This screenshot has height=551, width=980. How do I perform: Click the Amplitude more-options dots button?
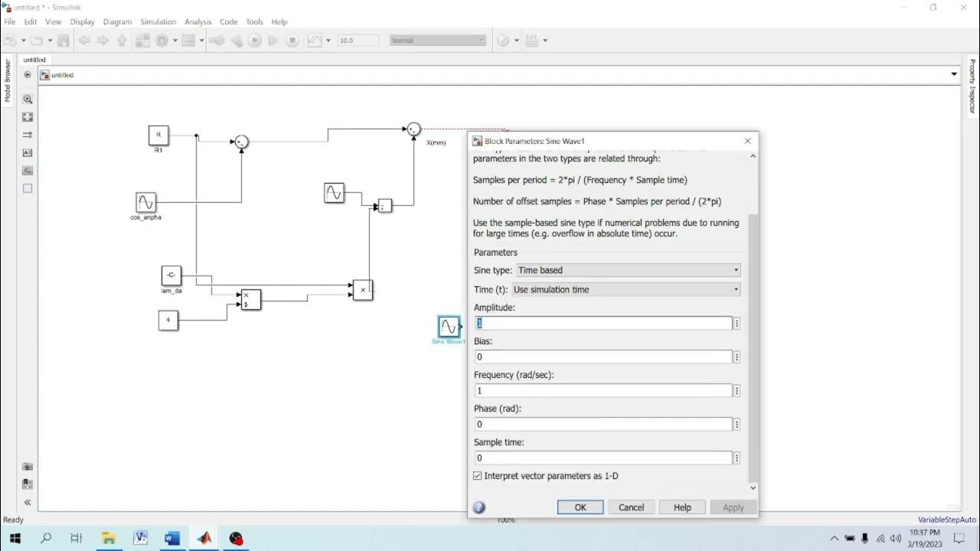pos(737,324)
